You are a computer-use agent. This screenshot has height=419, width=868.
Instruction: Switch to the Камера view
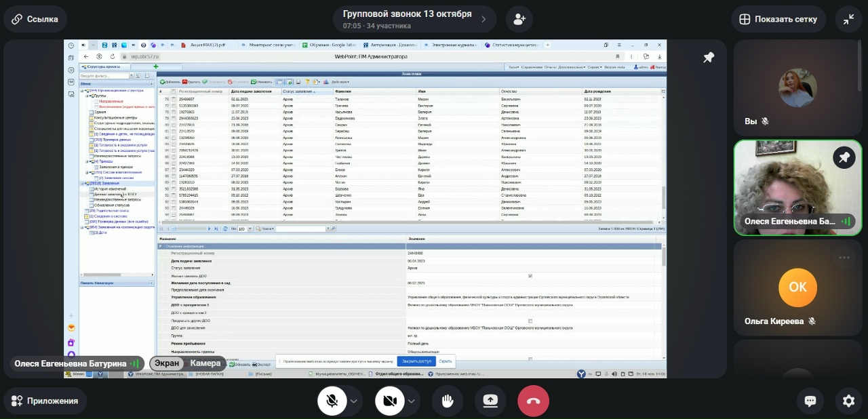pos(205,363)
